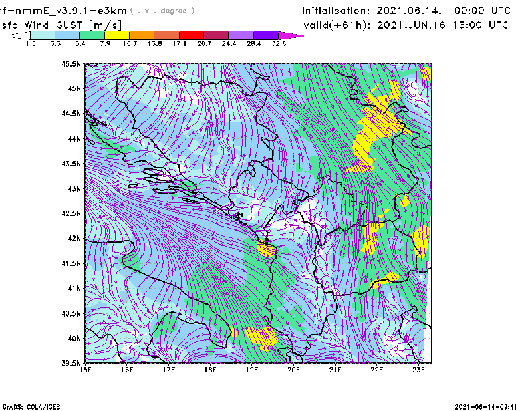Click the orange legend color swatch
Image resolution: width=532 pixels, height=411 pixels.
point(142,35)
